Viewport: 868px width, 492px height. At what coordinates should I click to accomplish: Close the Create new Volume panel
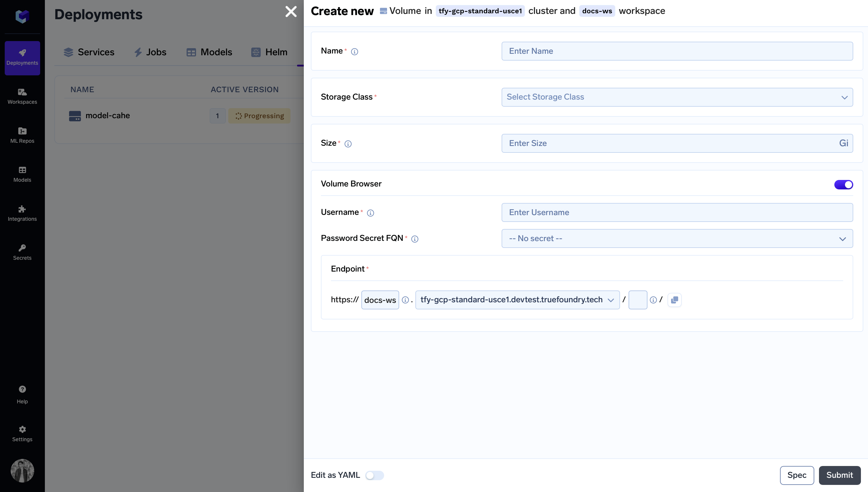pos(291,12)
